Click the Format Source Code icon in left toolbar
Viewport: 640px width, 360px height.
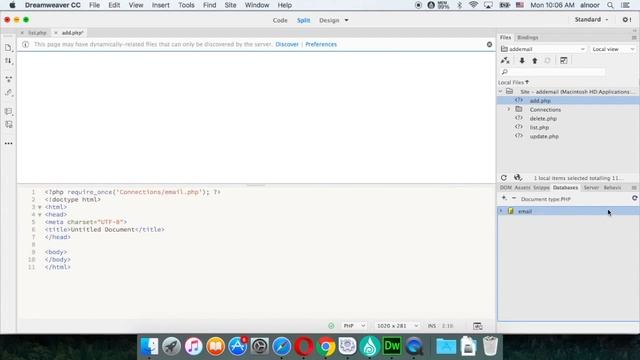coord(9,124)
